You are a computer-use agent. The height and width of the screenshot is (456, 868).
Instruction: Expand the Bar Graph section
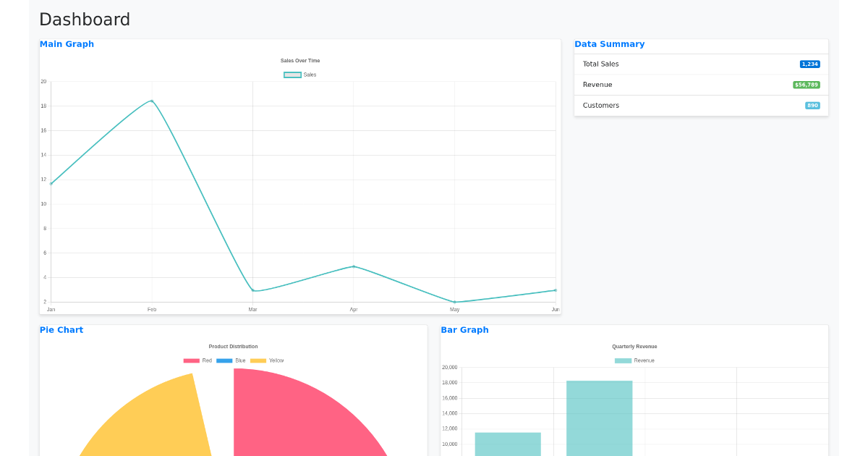[464, 329]
